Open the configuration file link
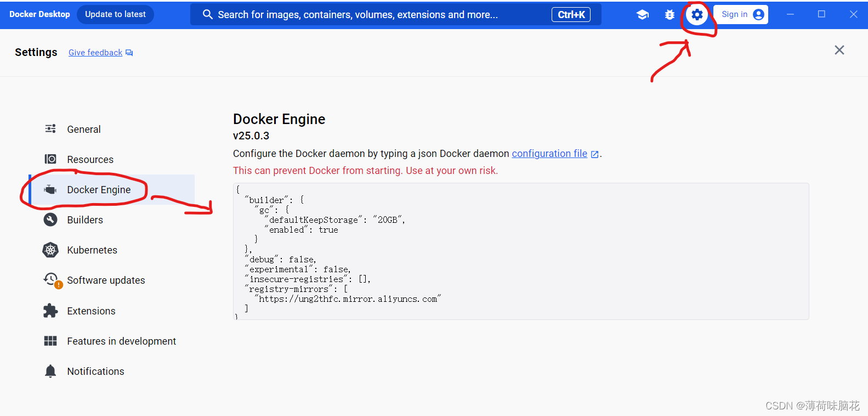The image size is (868, 416). (x=549, y=154)
